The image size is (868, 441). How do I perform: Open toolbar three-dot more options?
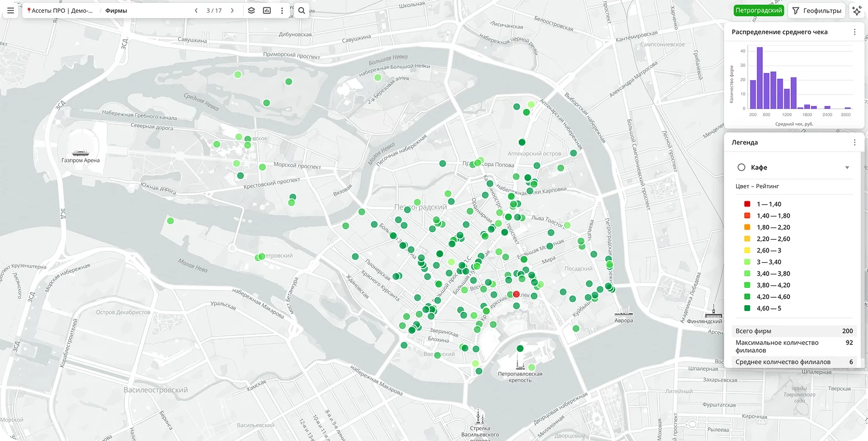282,10
